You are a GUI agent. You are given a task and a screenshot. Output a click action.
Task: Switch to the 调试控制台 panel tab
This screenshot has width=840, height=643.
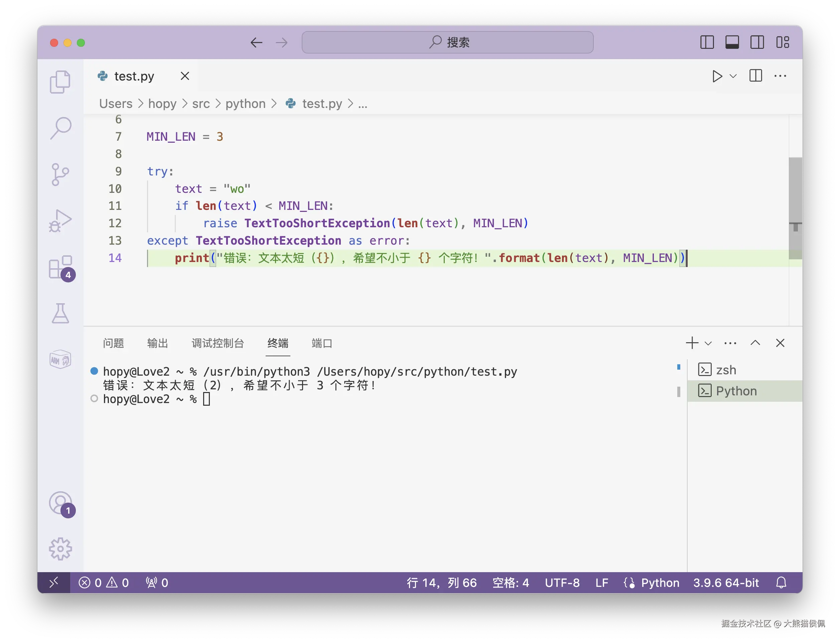[x=218, y=343]
